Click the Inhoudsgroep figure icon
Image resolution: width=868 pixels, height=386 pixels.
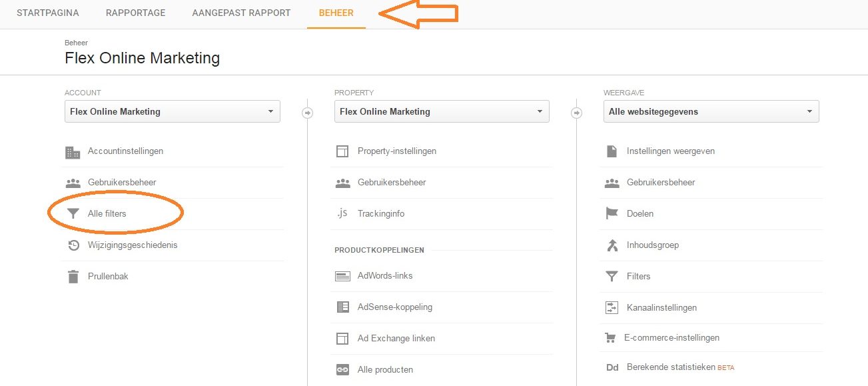click(x=612, y=245)
